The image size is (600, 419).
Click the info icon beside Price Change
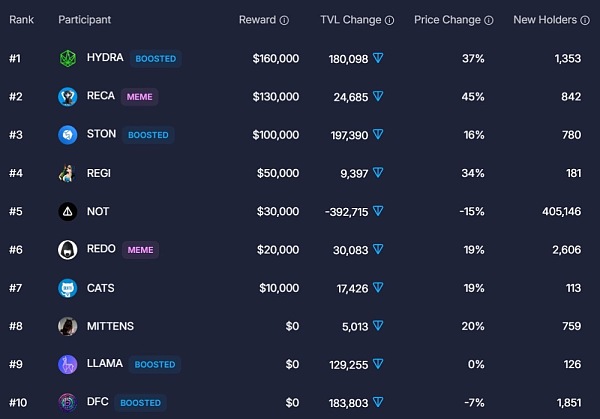tap(489, 20)
